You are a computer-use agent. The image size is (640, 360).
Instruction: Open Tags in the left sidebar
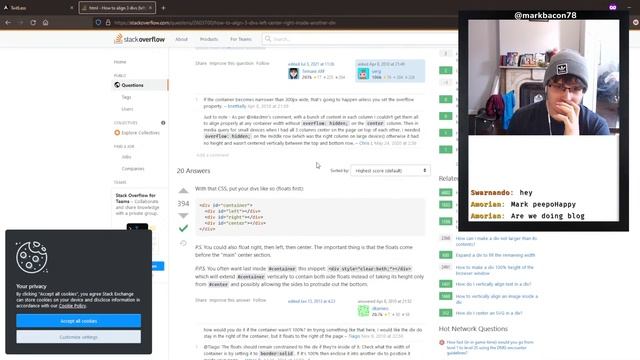pos(126,97)
